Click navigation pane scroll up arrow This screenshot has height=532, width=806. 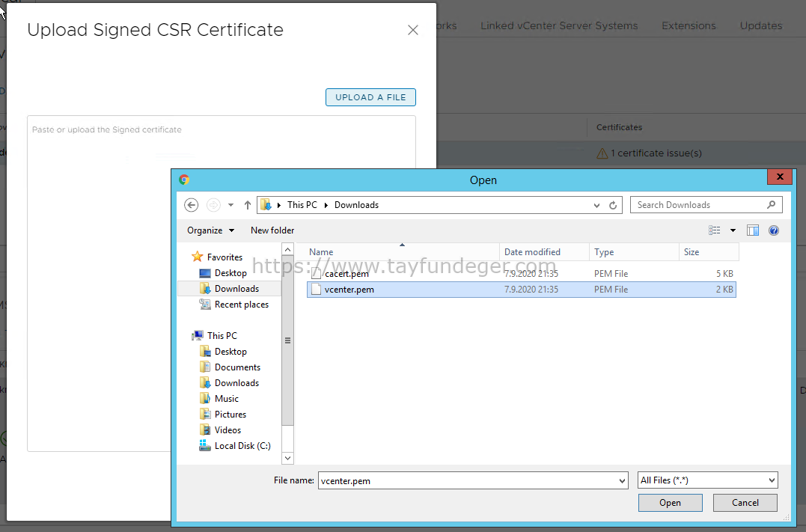click(288, 250)
